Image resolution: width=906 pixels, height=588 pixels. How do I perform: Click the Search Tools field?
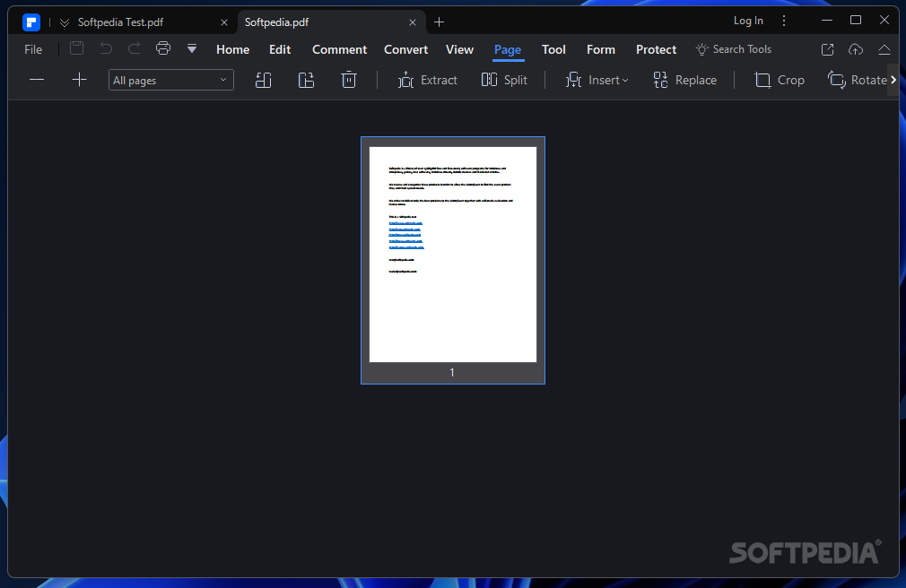(734, 49)
